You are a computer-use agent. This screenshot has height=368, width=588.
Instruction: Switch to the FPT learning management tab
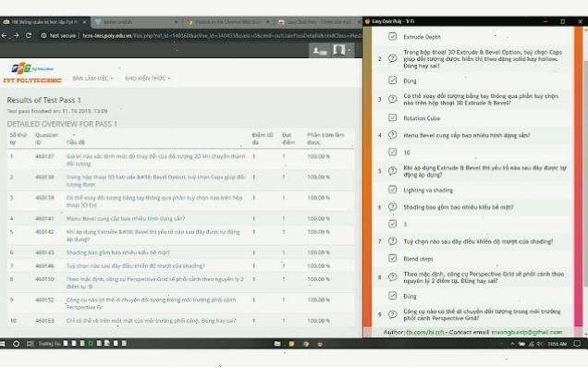tap(44, 22)
